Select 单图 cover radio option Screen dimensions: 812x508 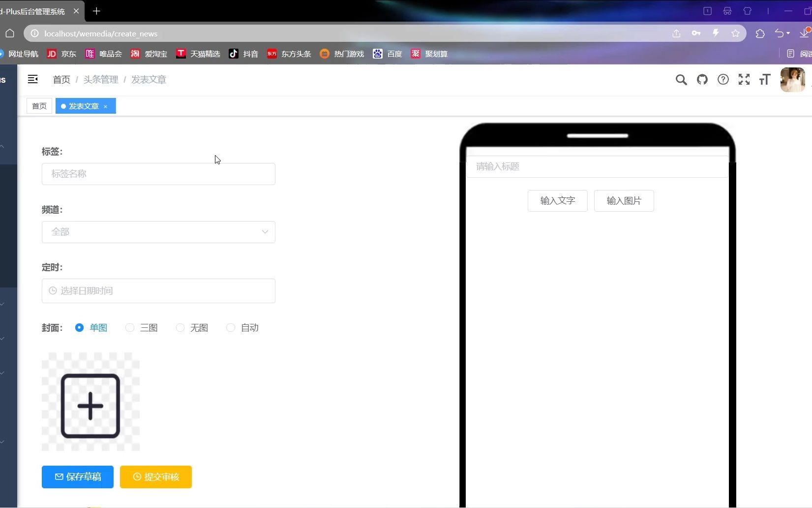click(91, 328)
